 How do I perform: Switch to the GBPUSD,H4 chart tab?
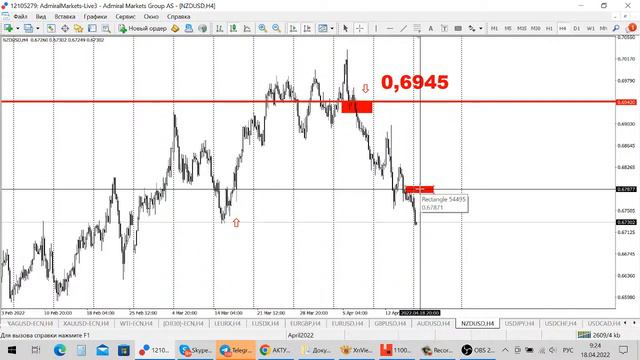tap(390, 323)
